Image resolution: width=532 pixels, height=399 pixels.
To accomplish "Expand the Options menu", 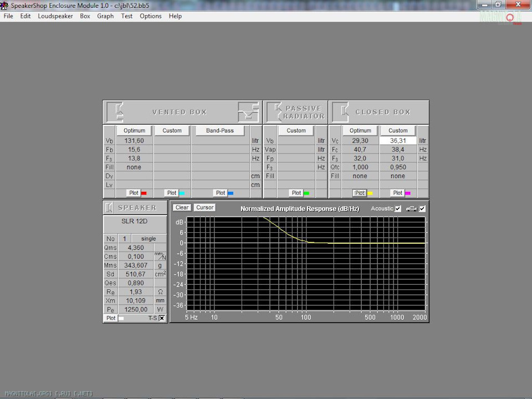I will click(x=150, y=16).
